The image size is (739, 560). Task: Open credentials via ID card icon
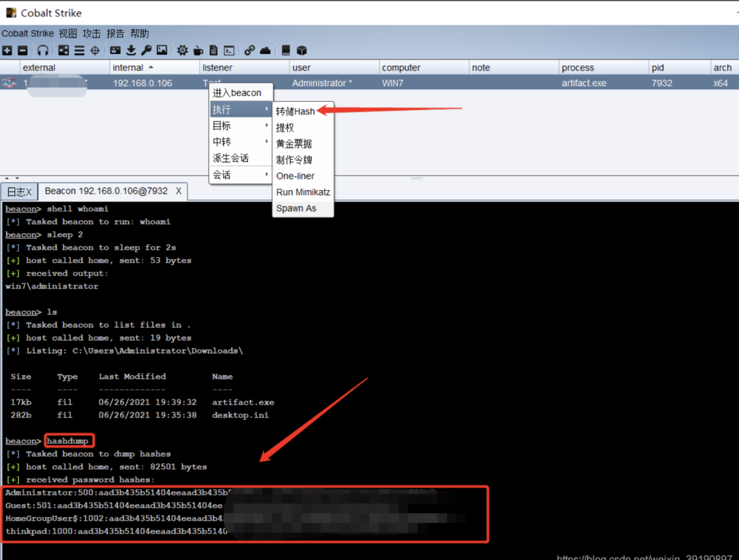click(x=115, y=51)
